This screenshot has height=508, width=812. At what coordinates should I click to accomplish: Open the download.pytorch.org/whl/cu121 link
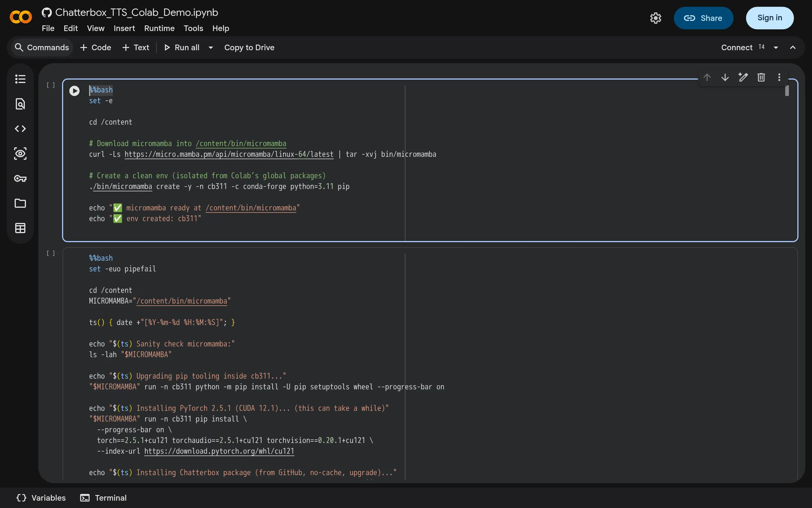pos(219,451)
